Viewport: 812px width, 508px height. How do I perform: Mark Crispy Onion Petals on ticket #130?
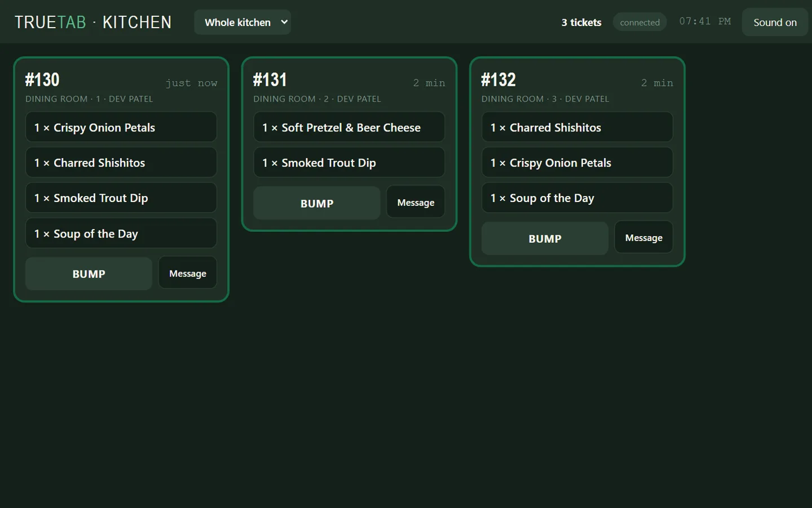pos(121,127)
